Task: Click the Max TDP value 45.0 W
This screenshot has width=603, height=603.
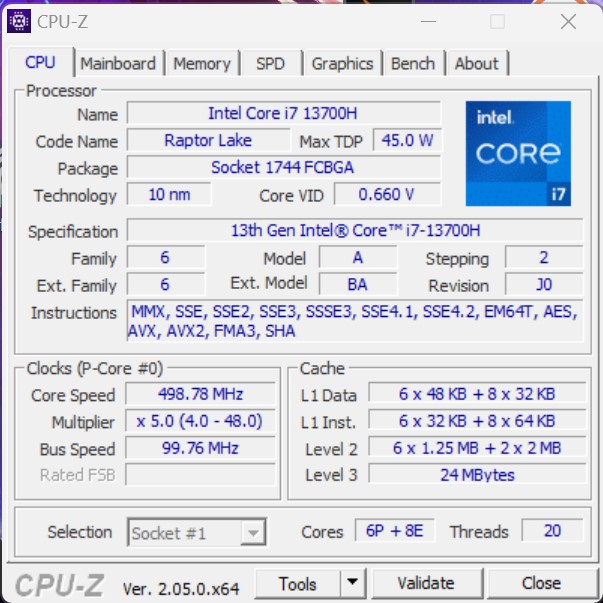Action: coord(407,140)
